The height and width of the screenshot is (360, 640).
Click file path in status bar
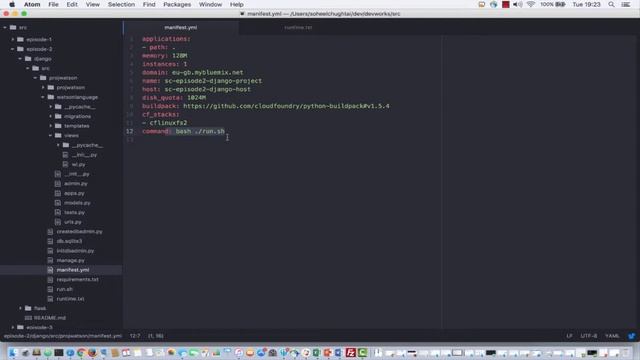pyautogui.click(x=63, y=336)
